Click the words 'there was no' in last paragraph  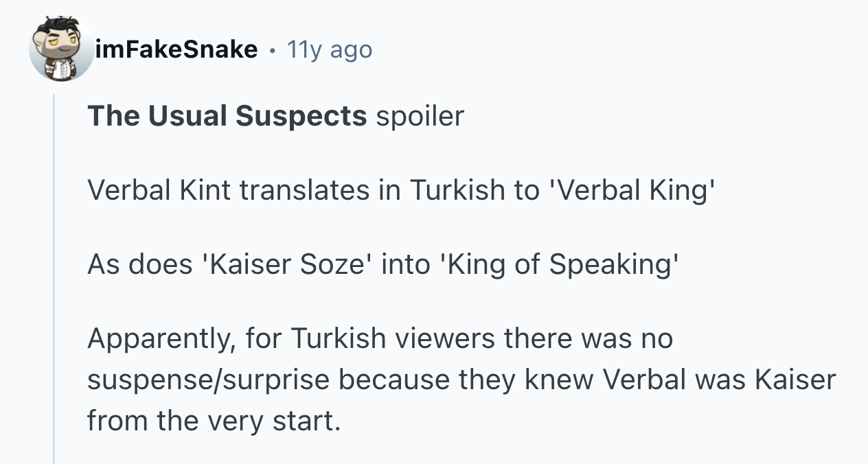pos(588,338)
